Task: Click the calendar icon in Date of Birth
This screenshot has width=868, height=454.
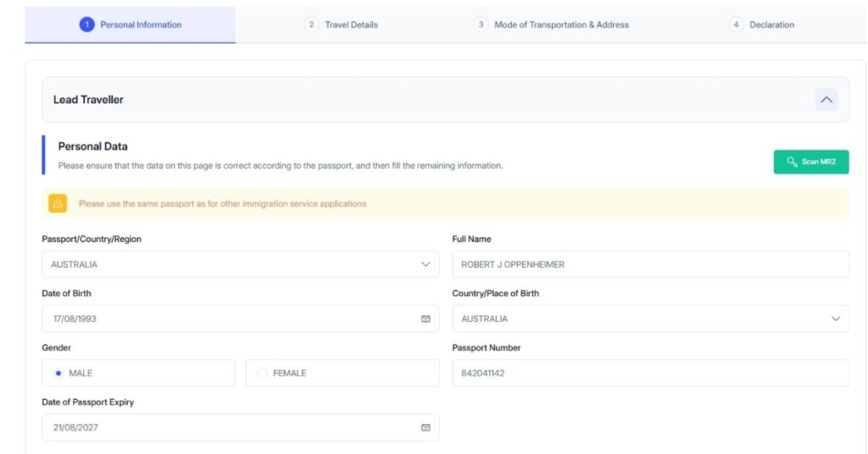Action: click(426, 318)
